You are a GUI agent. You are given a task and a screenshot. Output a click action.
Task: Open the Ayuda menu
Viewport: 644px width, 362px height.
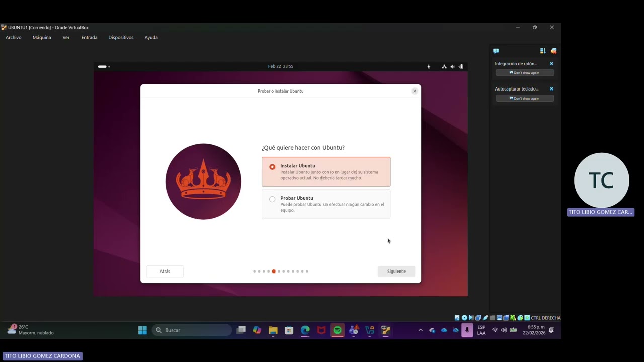pos(151,37)
